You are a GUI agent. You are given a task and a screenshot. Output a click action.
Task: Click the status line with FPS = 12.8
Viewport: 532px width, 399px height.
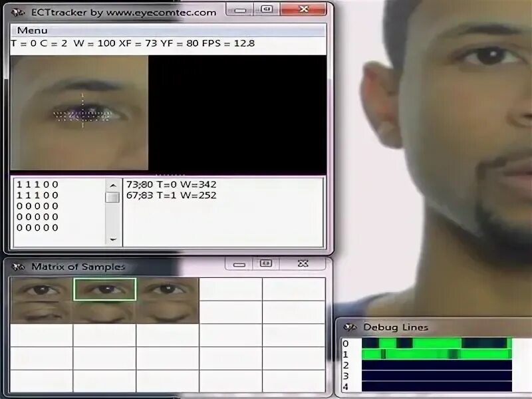[132, 43]
